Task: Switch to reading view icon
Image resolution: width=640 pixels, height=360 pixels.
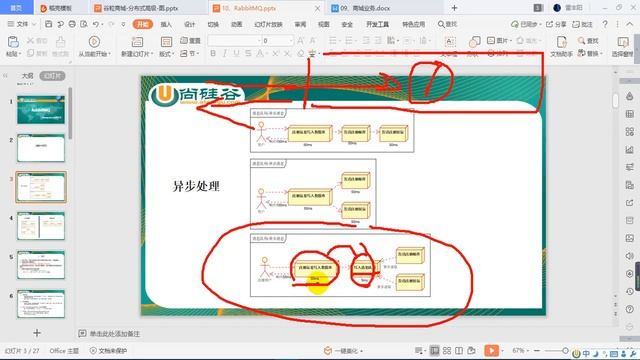Action: point(459,351)
